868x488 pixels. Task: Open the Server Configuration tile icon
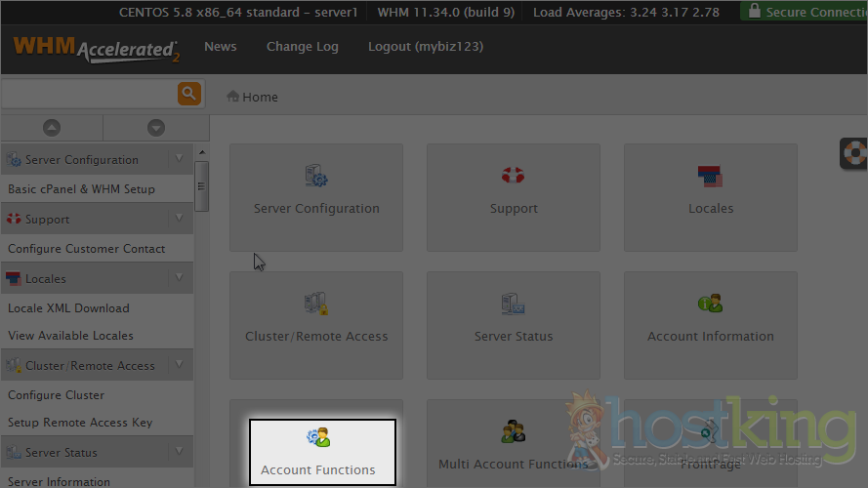[316, 177]
